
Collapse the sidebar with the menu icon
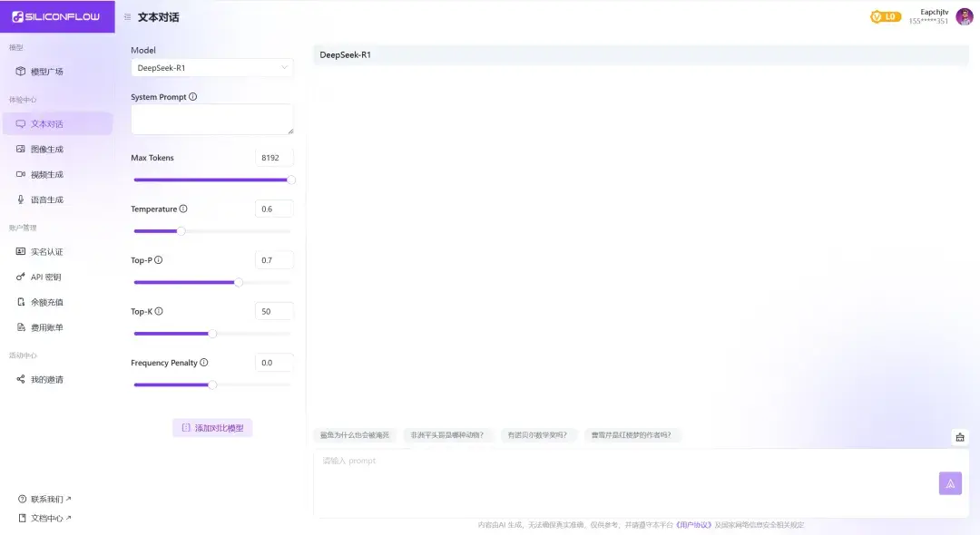click(x=128, y=17)
